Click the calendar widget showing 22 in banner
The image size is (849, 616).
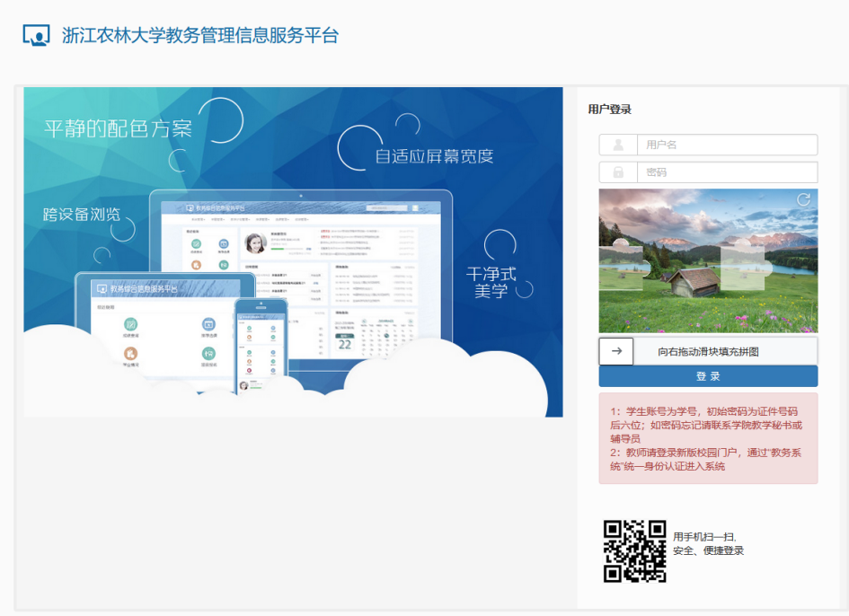coord(344,341)
